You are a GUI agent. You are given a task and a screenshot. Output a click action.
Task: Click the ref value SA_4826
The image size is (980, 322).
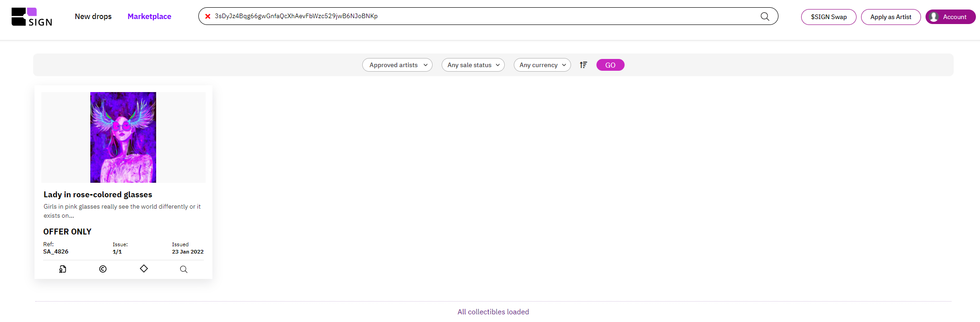56,252
